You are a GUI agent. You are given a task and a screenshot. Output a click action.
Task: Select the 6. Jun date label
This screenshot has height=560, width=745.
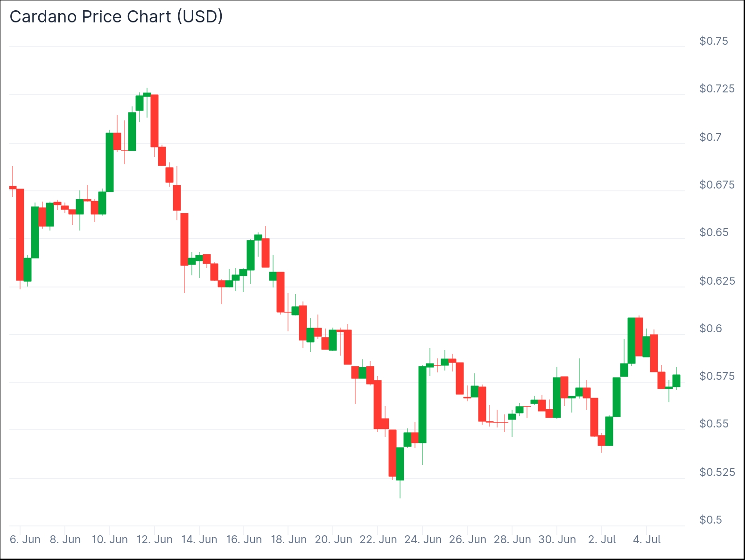pos(25,539)
